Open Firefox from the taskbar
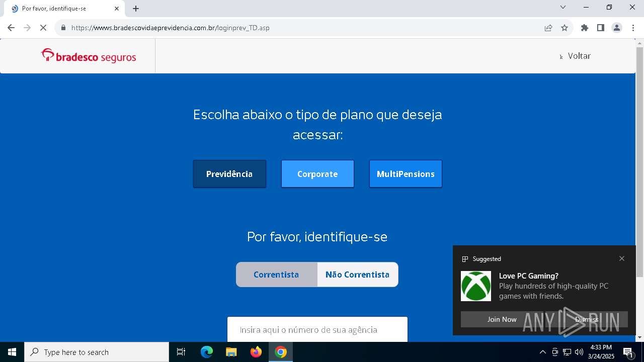Image resolution: width=644 pixels, height=362 pixels. point(256,352)
